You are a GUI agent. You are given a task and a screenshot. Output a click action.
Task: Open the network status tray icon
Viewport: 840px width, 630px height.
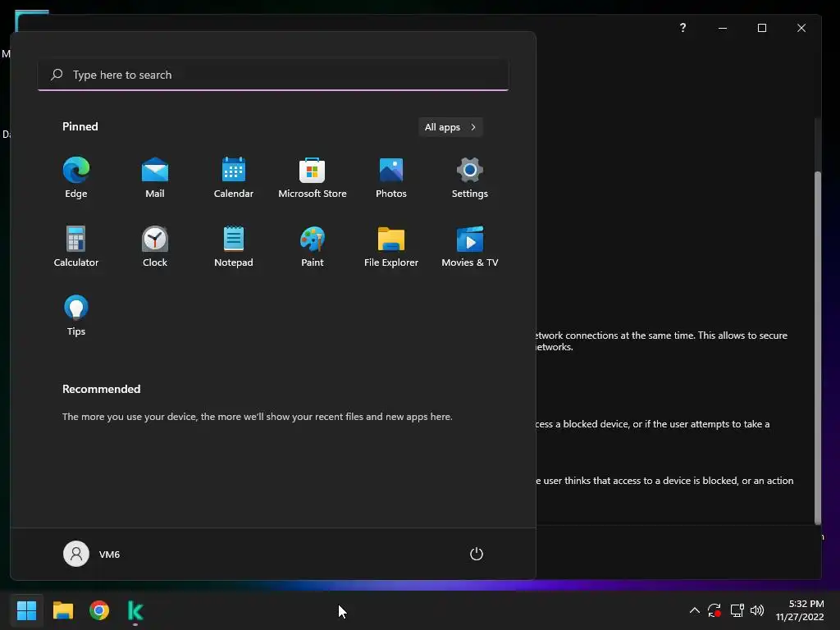pyautogui.click(x=737, y=610)
